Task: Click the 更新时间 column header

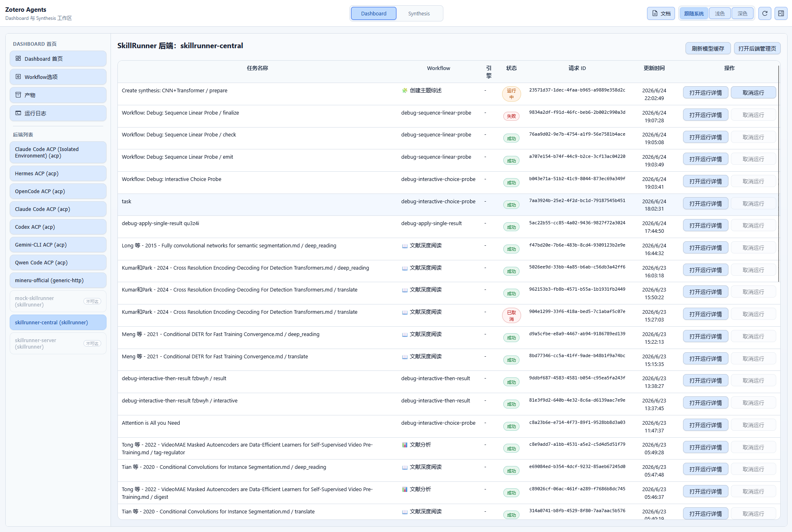Action: pos(654,68)
